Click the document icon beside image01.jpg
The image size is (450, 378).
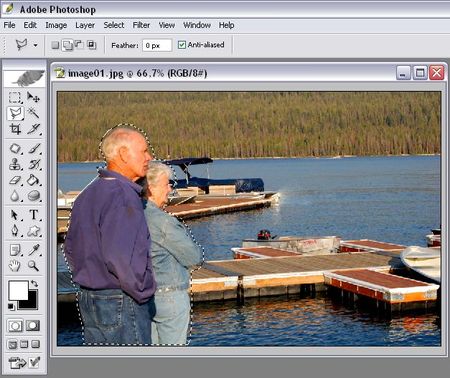click(x=60, y=73)
